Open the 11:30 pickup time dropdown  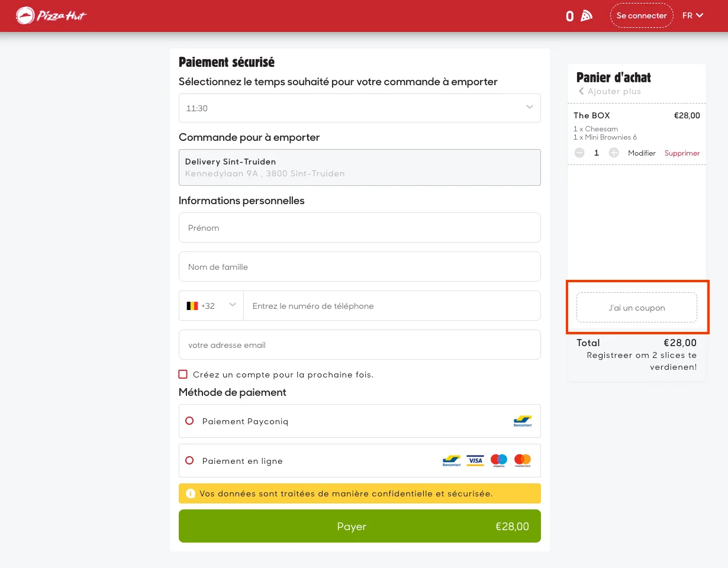tap(360, 108)
